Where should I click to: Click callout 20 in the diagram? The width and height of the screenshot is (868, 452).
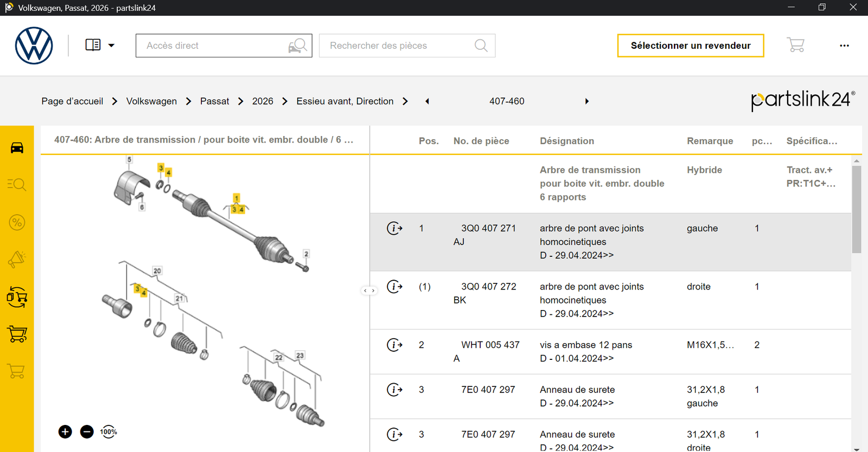point(157,270)
